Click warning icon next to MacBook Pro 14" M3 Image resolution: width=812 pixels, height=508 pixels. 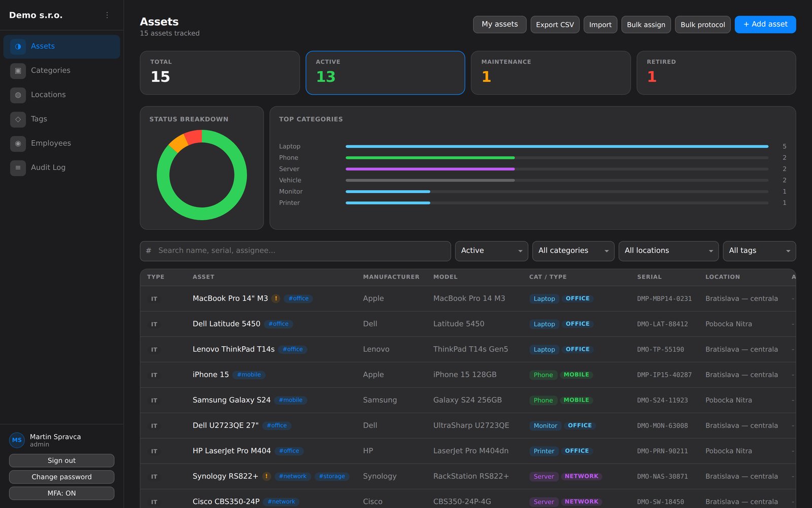(x=276, y=299)
